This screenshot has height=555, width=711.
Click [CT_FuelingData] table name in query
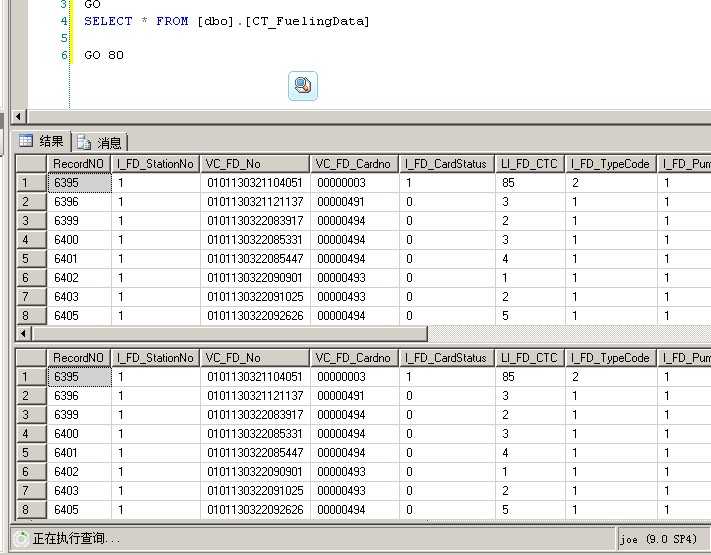click(x=307, y=21)
